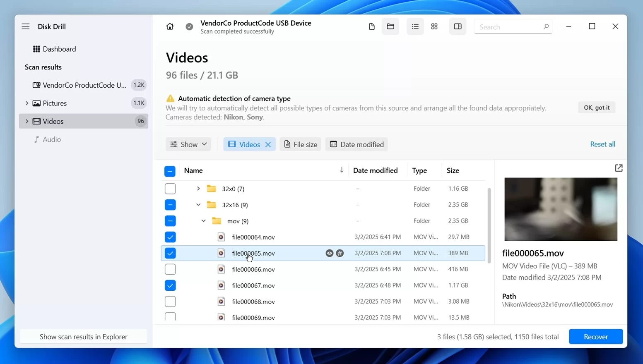Click the 32x16 folder icon
Viewport: 643px width, 364px height.
211,205
